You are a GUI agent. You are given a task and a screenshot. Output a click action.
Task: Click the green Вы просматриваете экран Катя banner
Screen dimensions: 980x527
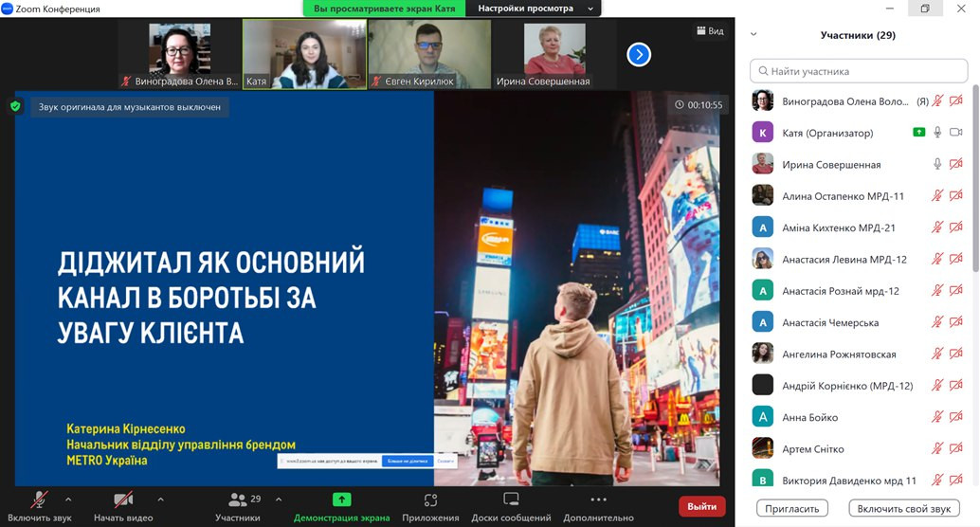pyautogui.click(x=385, y=9)
